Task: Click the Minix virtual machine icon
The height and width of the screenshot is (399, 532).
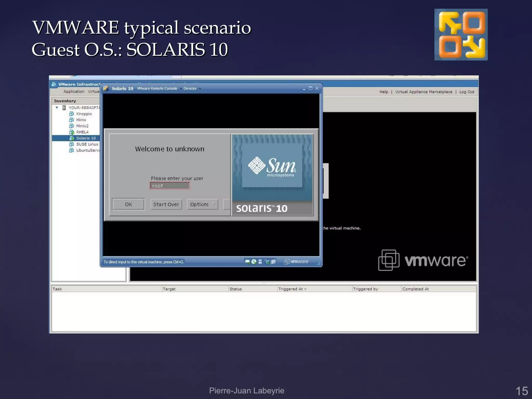Action: [71, 119]
